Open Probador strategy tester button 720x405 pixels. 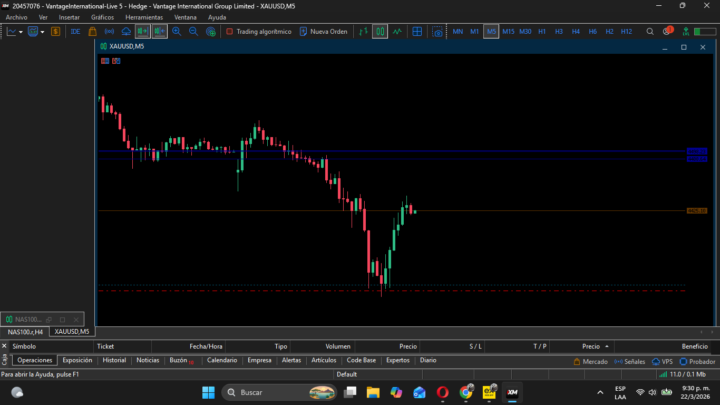(698, 362)
